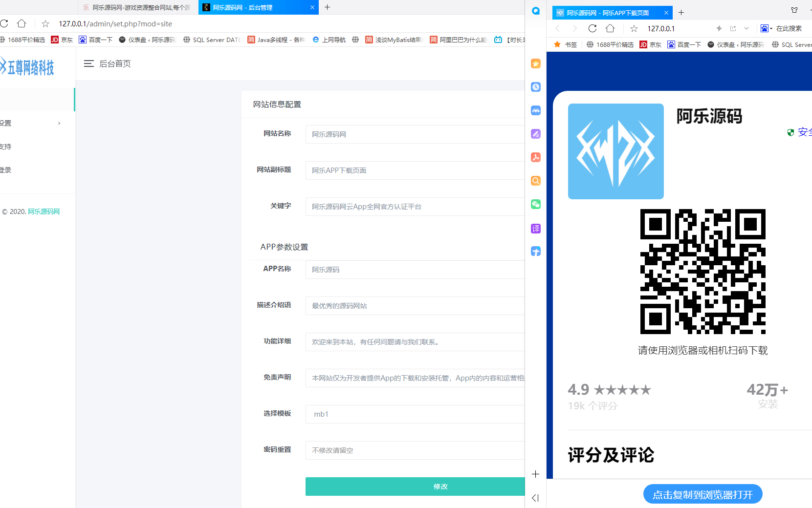
Task: Open the skin shirt icon in right browser
Action: (794, 10)
